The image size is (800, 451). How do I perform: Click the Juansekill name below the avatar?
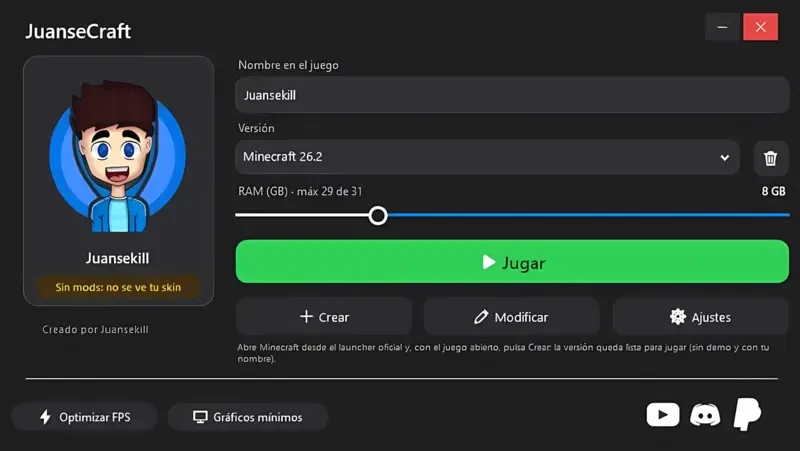coord(118,258)
